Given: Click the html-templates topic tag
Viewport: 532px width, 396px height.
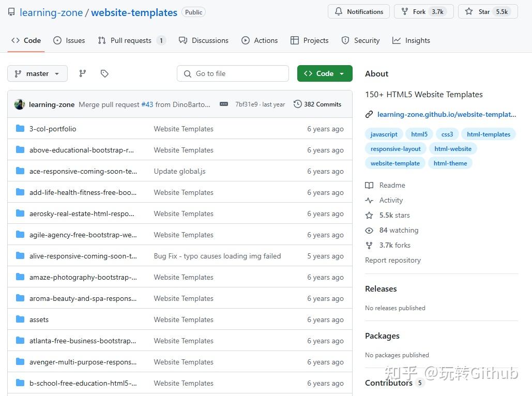Looking at the screenshot, I should pyautogui.click(x=489, y=134).
